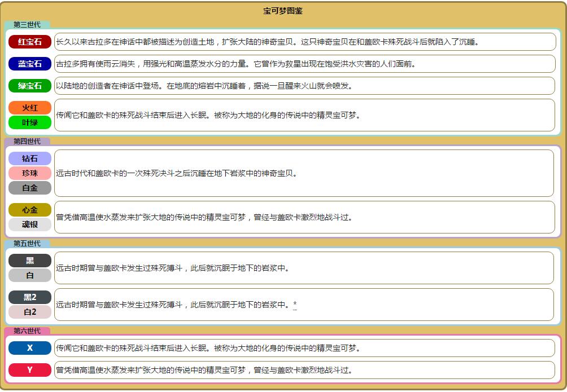567x392 pixels.
Task: Click the 第四世代 generation header
Action: [27, 141]
